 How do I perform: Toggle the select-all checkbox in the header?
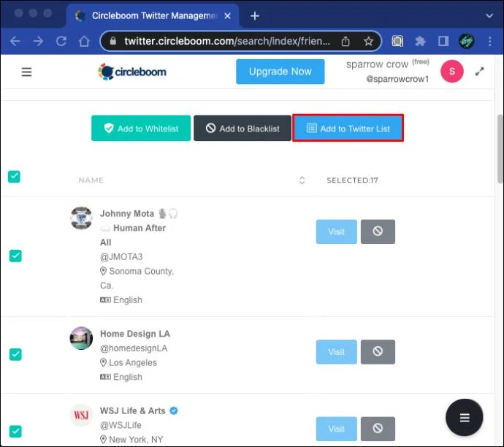[x=14, y=177]
